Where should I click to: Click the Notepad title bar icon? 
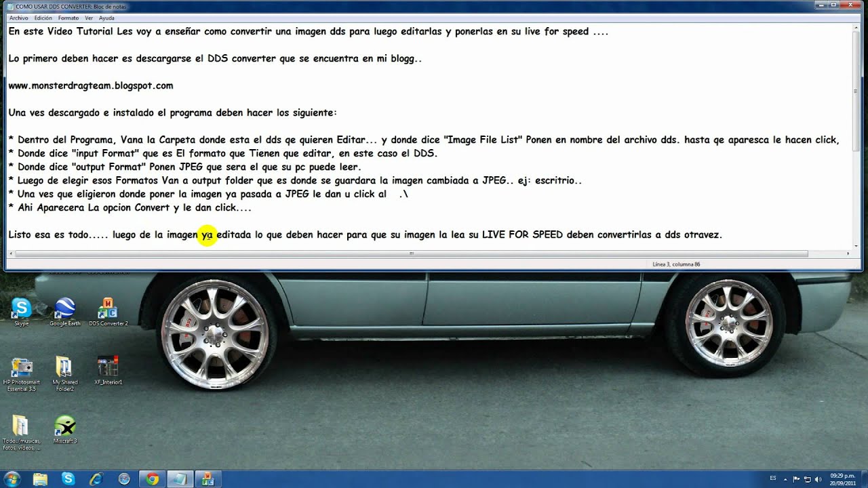10,6
